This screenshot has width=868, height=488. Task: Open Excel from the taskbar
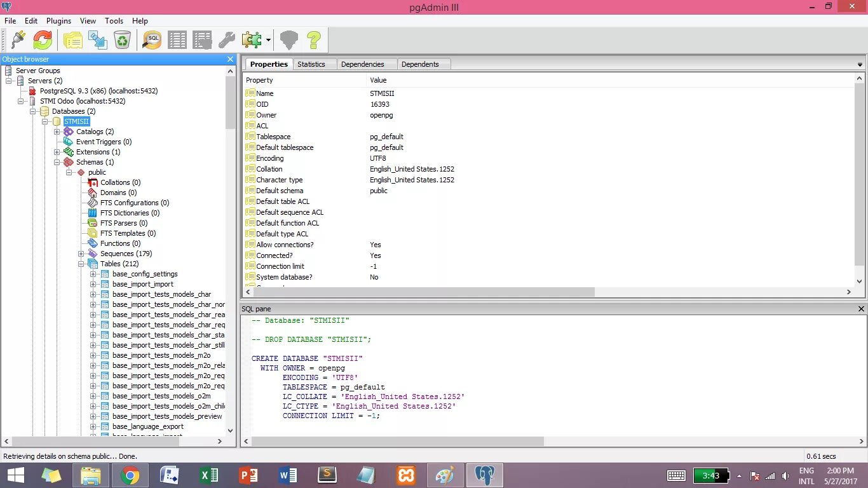pyautogui.click(x=209, y=475)
